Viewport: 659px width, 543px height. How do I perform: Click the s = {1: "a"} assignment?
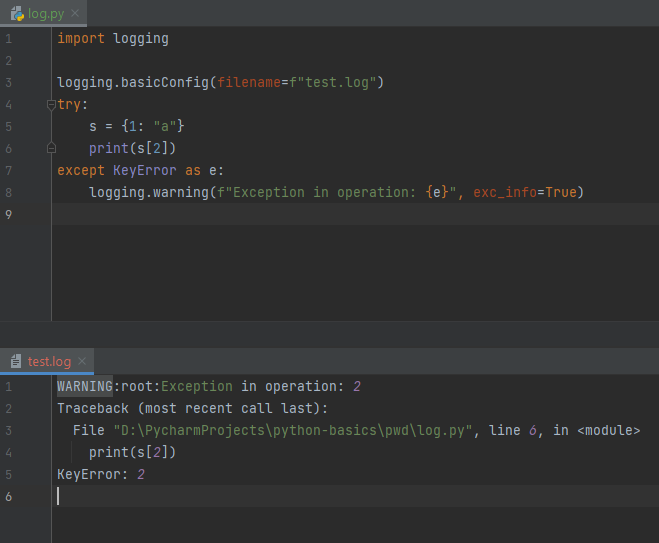[x=137, y=126]
